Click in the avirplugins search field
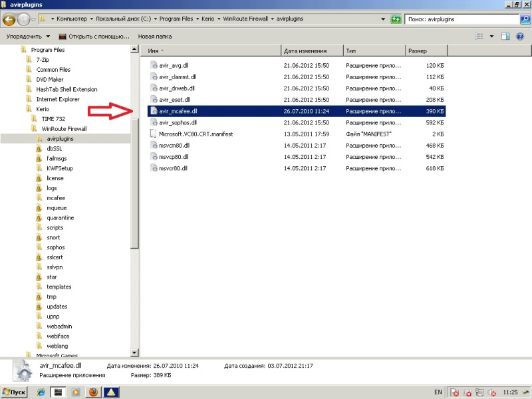This screenshot has width=532, height=399. tap(459, 19)
